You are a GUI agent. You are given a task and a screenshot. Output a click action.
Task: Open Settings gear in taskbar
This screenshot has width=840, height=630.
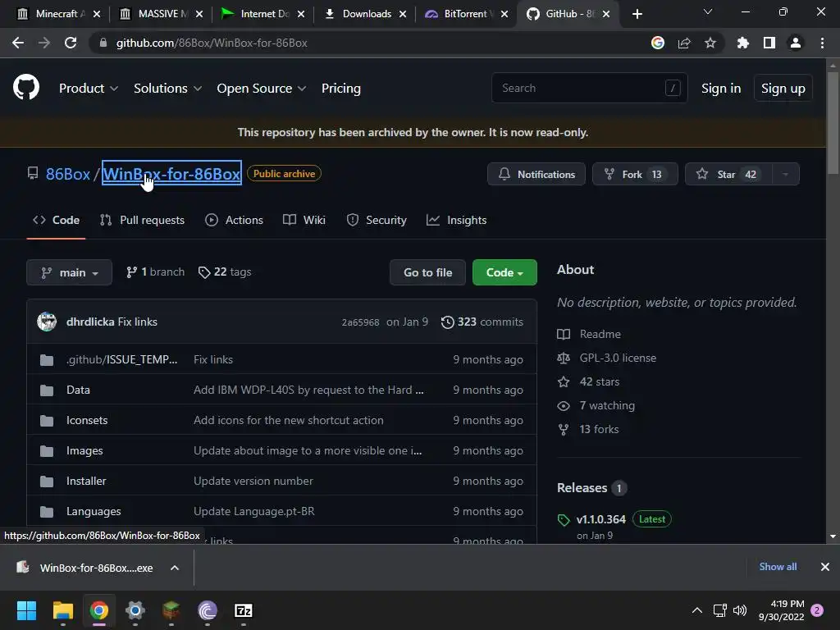point(135,610)
